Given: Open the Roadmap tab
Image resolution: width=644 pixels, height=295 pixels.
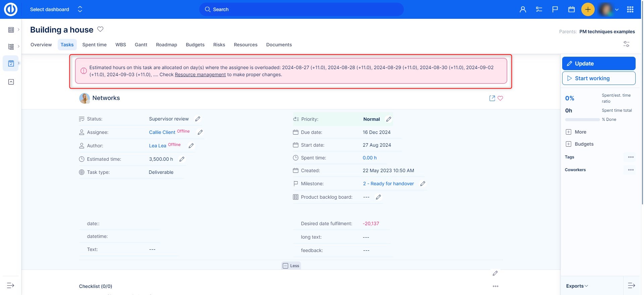Looking at the screenshot, I should tap(166, 45).
